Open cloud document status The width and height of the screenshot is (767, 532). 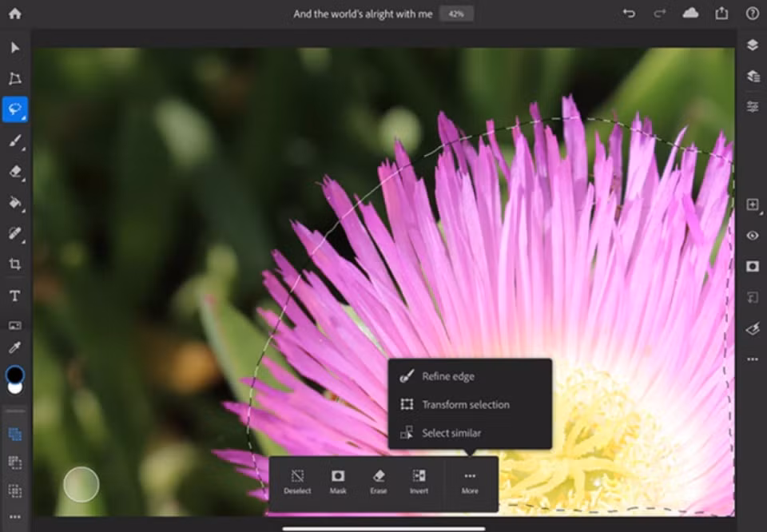tap(690, 14)
